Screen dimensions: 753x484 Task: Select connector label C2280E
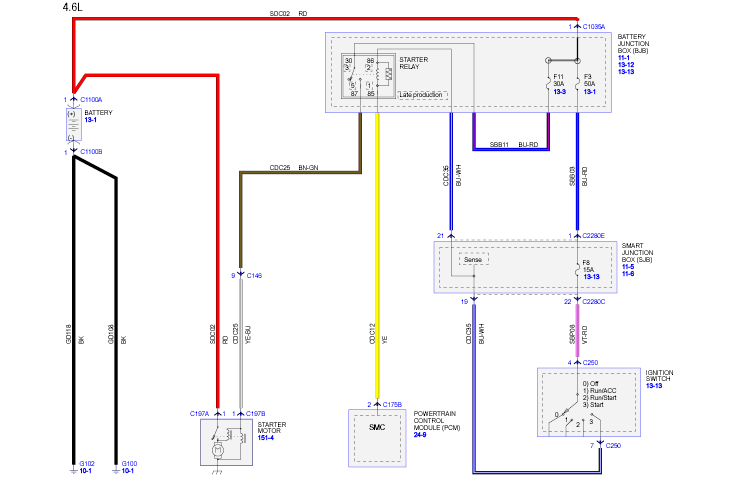pos(594,236)
